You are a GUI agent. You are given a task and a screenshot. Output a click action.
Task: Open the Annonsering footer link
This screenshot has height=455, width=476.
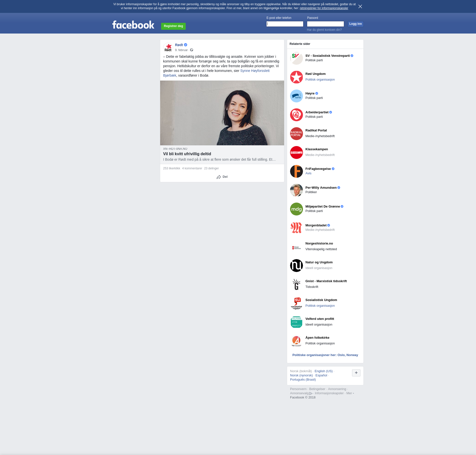click(337, 389)
